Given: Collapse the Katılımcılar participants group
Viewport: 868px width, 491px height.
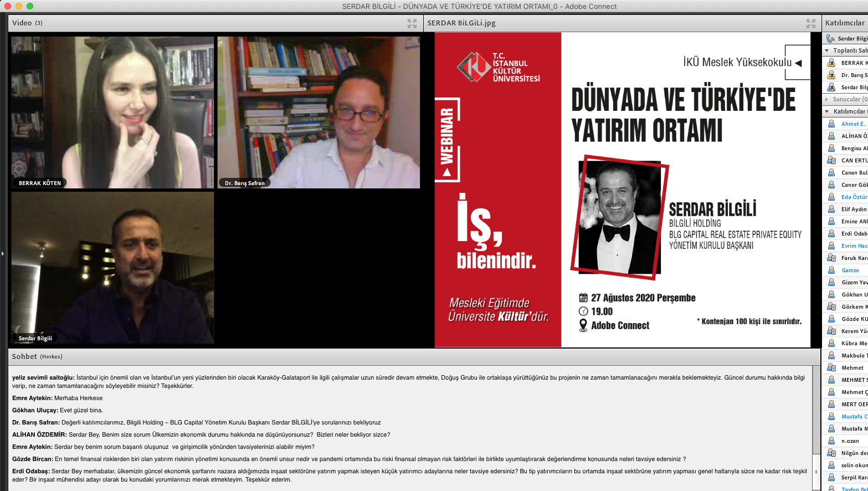Looking at the screenshot, I should (x=828, y=112).
